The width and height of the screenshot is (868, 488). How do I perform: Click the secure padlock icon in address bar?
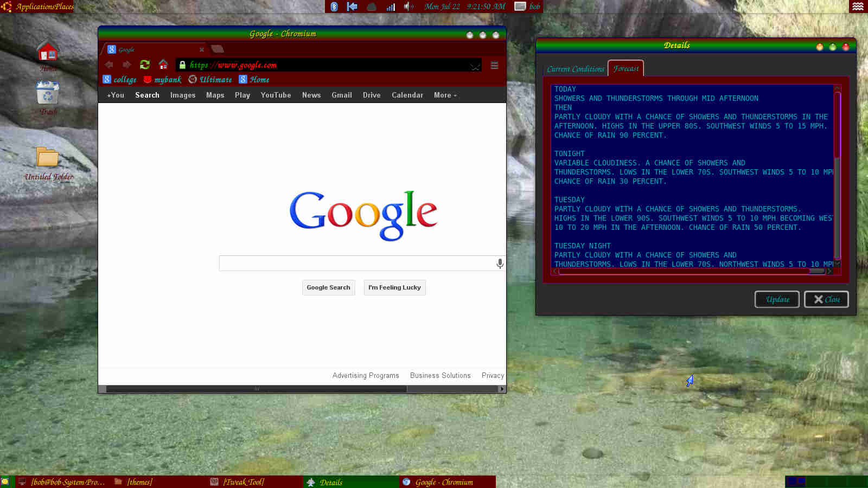point(182,65)
